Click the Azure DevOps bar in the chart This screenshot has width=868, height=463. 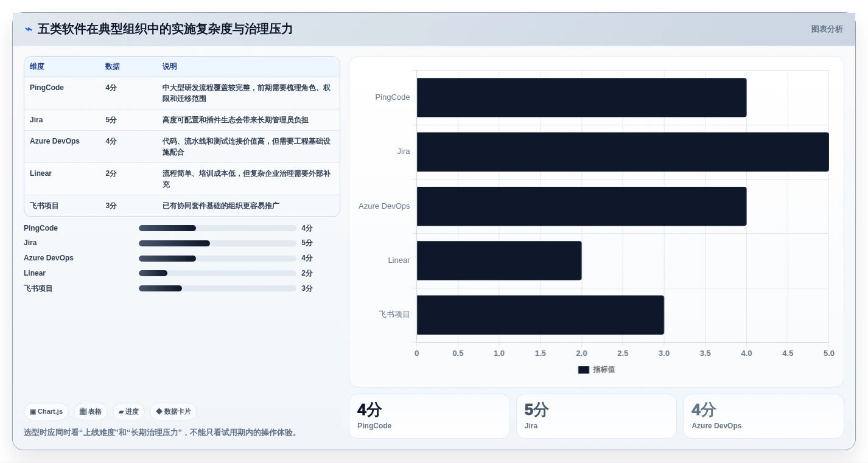(x=581, y=206)
